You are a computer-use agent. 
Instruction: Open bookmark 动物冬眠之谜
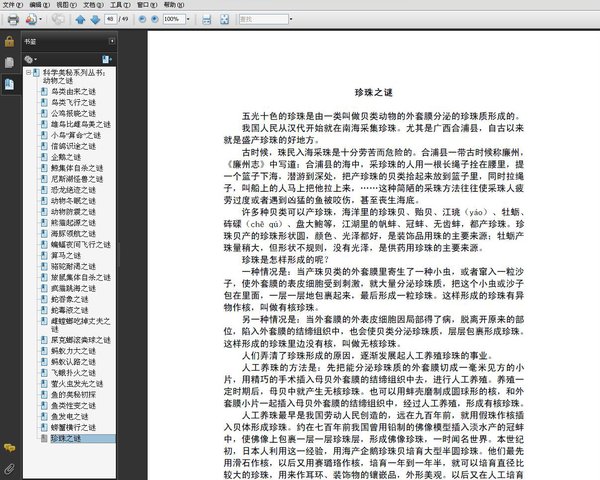pos(73,201)
